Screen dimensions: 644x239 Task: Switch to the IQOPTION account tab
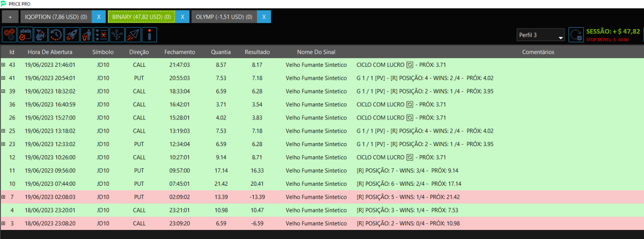56,17
